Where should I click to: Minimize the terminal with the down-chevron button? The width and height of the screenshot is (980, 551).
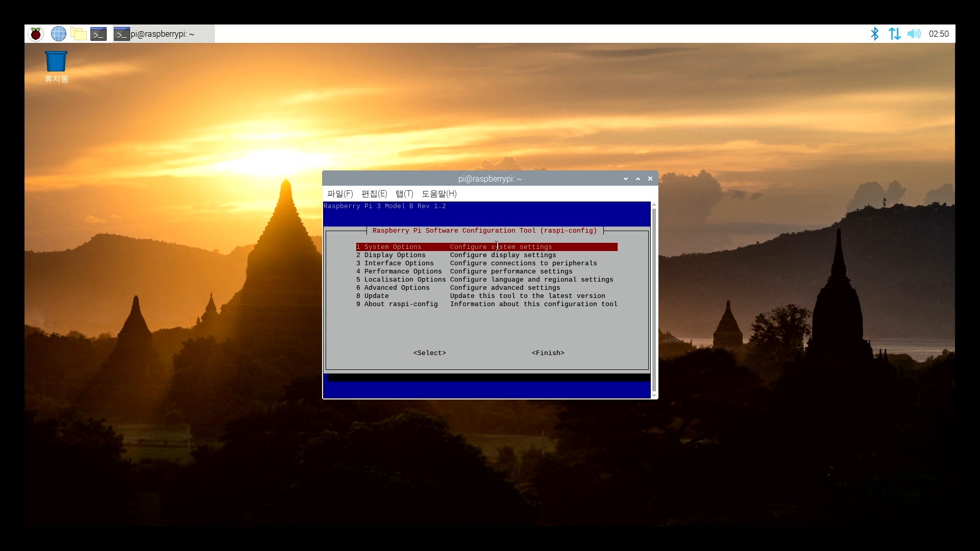pyautogui.click(x=626, y=179)
